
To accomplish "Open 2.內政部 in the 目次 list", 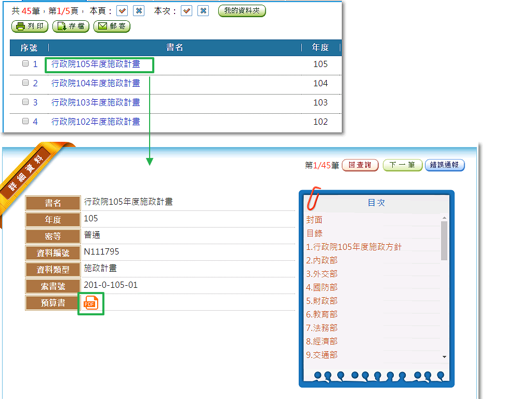I will click(322, 260).
